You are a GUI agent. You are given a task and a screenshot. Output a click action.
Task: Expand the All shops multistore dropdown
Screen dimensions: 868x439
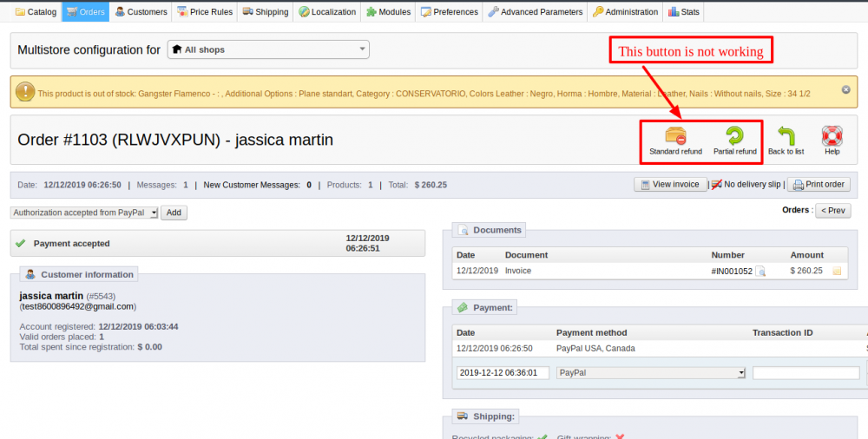coord(268,49)
